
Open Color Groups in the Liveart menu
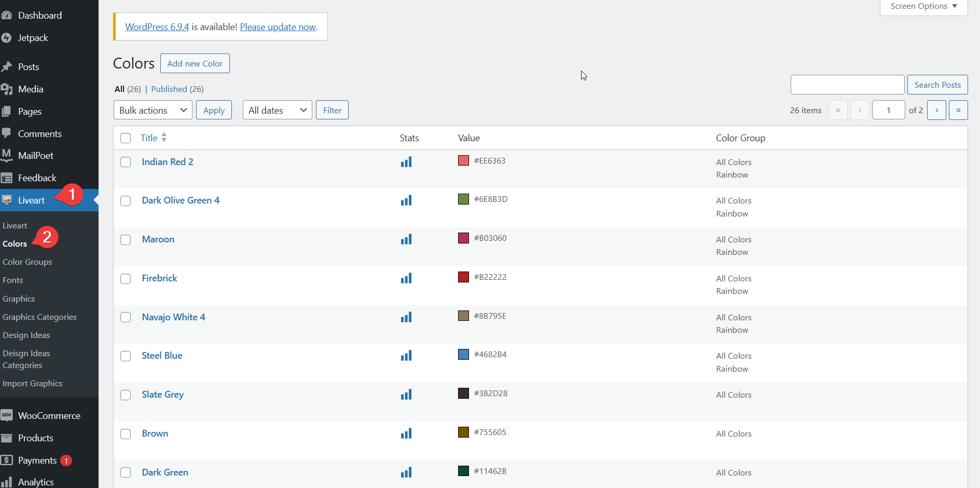coord(27,262)
